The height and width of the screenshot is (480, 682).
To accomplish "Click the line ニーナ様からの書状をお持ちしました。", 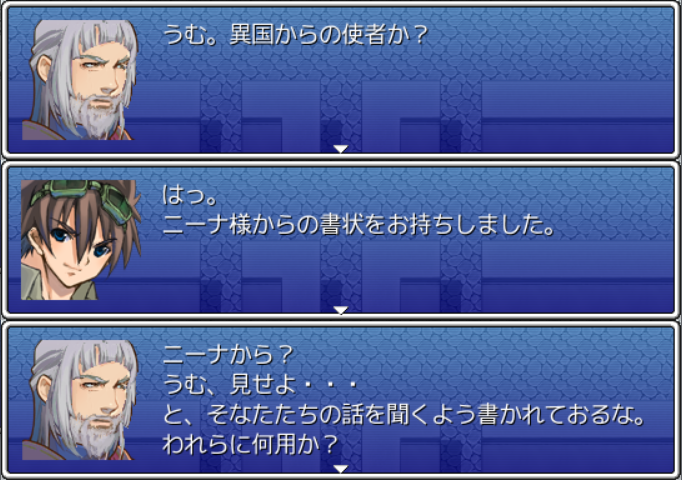I will [358, 225].
